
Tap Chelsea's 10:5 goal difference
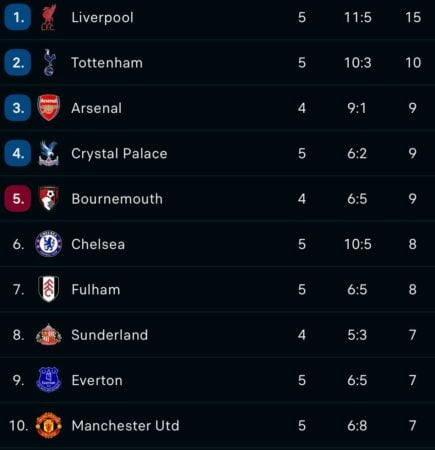358,244
